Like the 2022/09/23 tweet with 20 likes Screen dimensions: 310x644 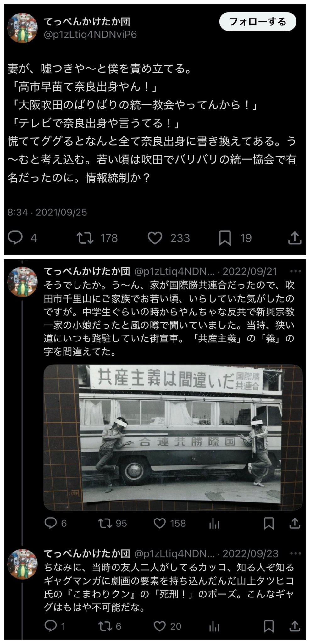(x=160, y=626)
